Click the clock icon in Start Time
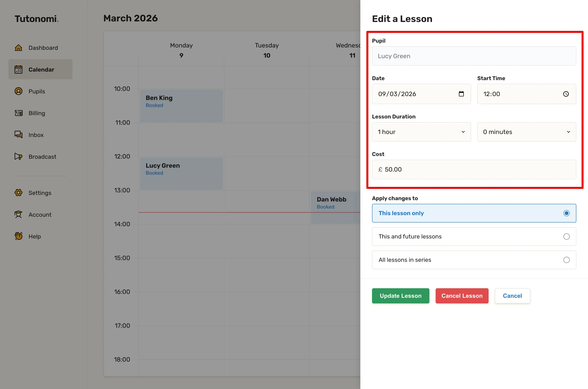This screenshot has width=588, height=389. point(566,94)
